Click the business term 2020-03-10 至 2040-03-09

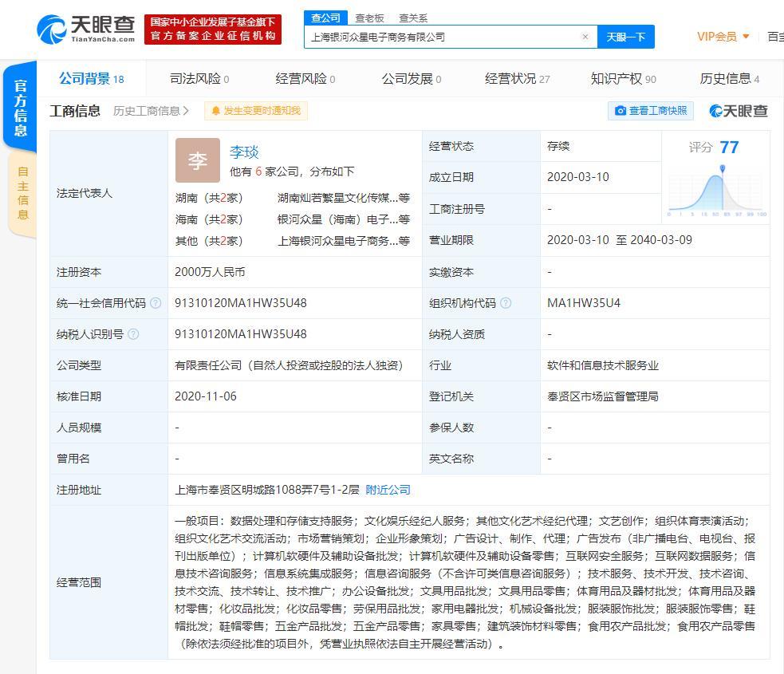coord(620,240)
